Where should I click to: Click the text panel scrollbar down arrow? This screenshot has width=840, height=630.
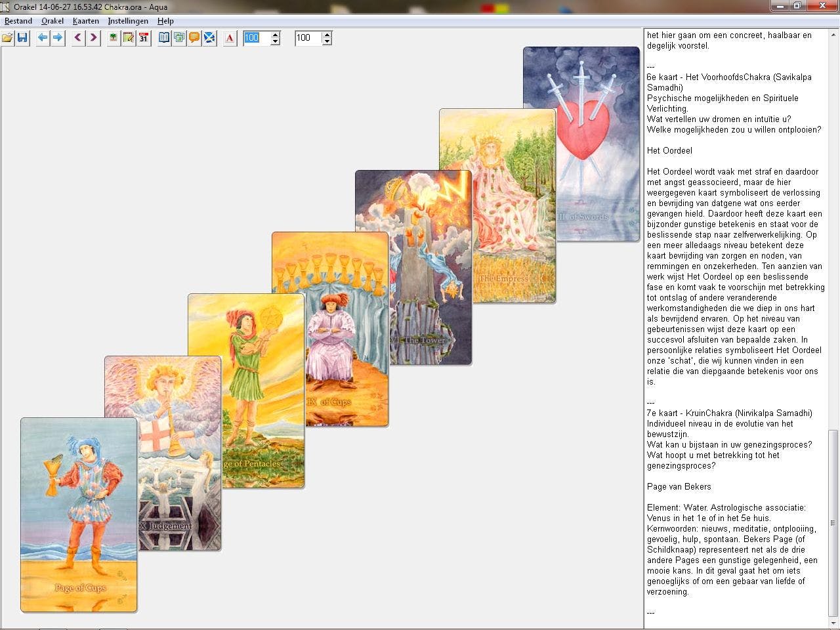coord(833,623)
